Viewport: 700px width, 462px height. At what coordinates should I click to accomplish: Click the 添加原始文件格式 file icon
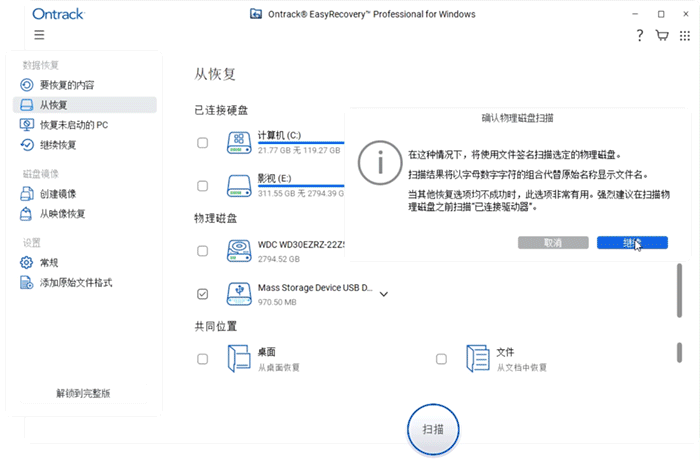coord(26,283)
